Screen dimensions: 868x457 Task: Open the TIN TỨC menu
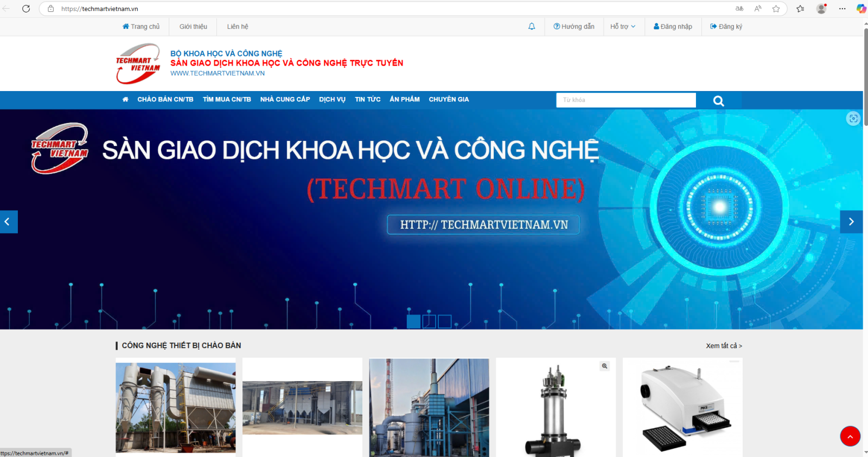368,99
